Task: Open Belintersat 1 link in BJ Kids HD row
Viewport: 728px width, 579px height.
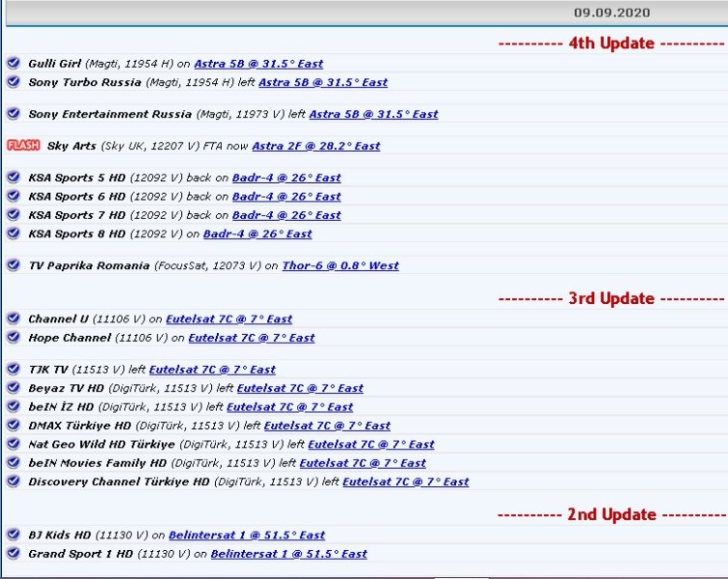Action: pyautogui.click(x=247, y=535)
